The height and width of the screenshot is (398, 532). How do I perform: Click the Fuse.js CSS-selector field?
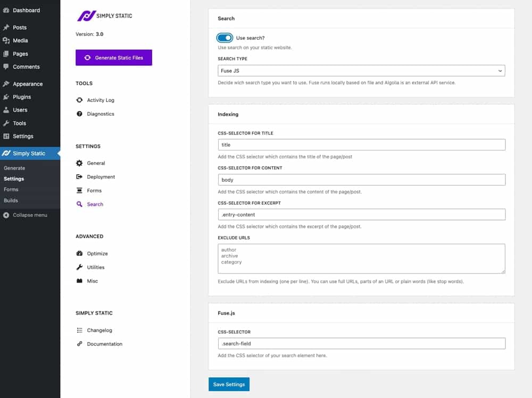pyautogui.click(x=362, y=343)
